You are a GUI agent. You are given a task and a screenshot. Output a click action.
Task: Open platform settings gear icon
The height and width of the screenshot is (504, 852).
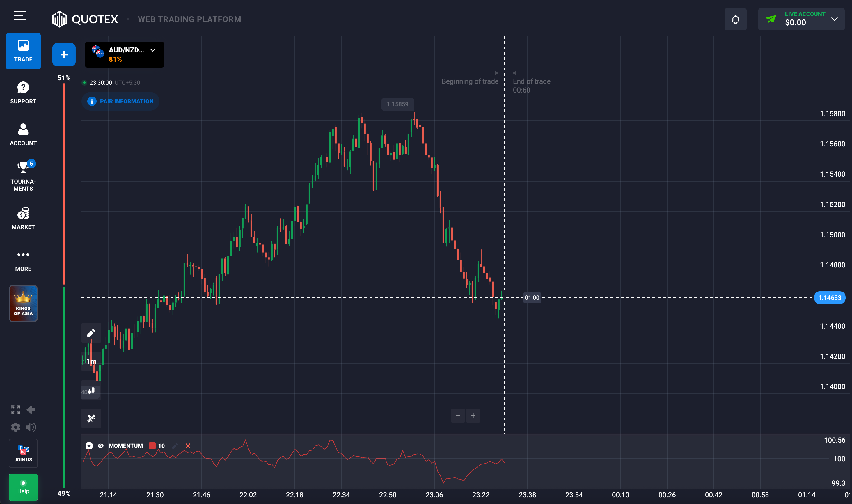(16, 427)
